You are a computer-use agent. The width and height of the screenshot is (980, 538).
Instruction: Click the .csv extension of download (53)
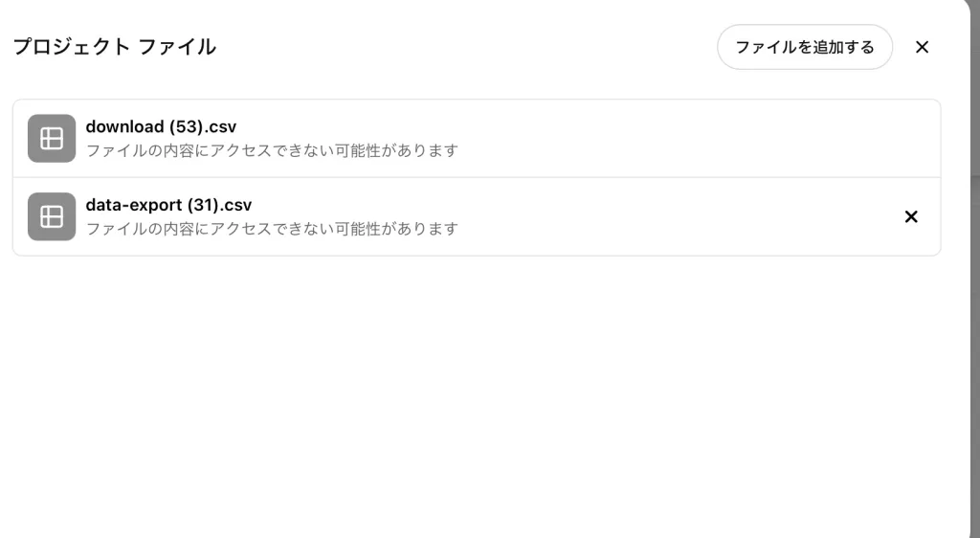click(219, 127)
